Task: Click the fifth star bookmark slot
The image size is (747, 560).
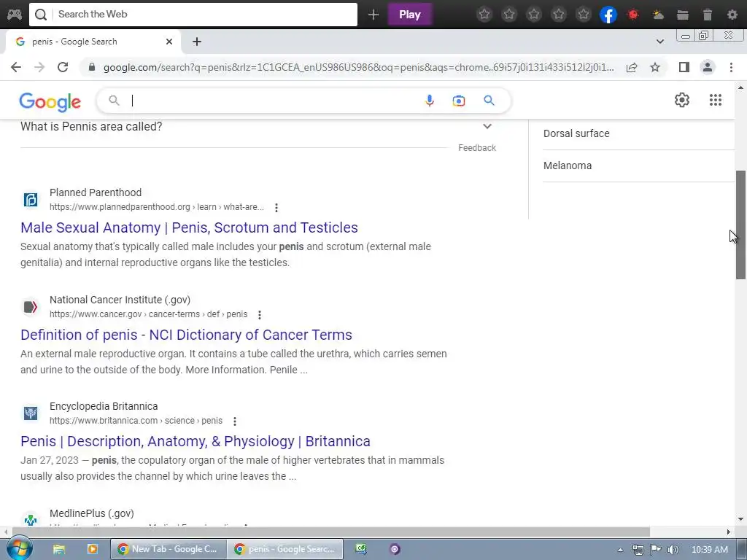Action: coord(584,15)
